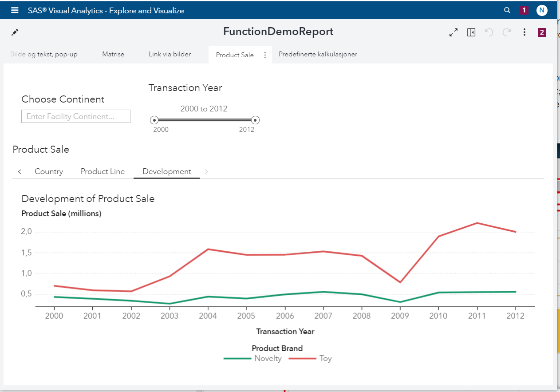Screen dimensions: 560x392
Task: Click the undo icon
Action: [x=489, y=32]
